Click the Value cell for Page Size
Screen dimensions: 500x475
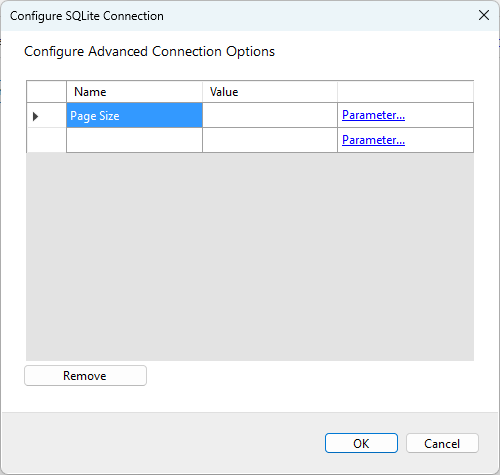(270, 115)
